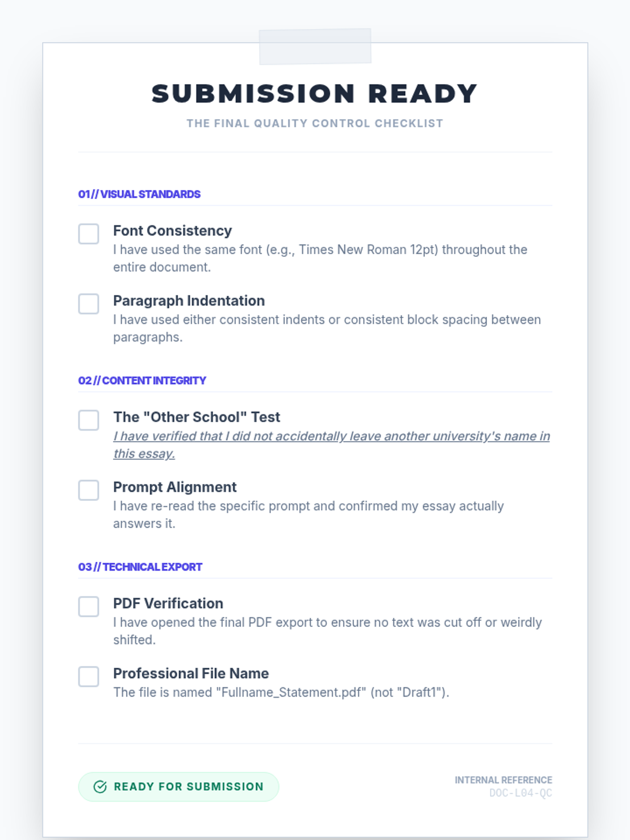Tick the Professional File Name checkbox
Viewport: 630px width, 840px height.
point(89,676)
